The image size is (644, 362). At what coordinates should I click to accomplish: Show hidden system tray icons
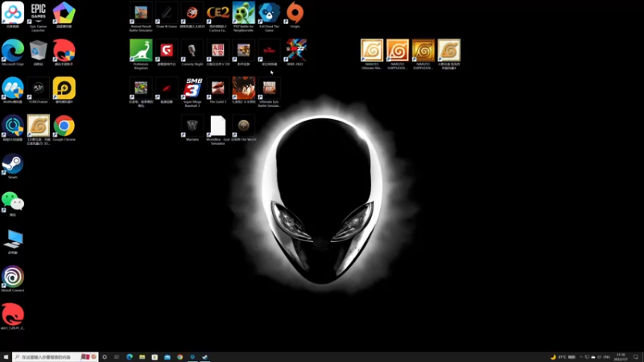coord(580,357)
